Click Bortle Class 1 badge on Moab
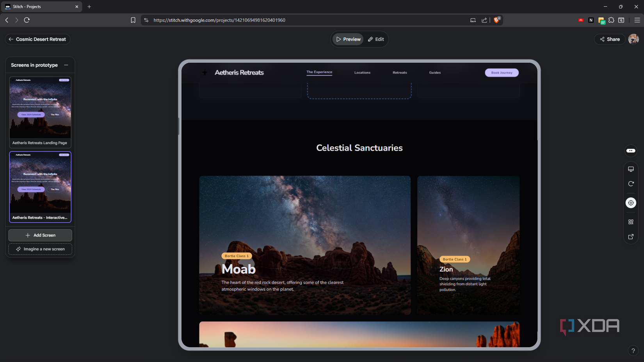 coord(237,256)
